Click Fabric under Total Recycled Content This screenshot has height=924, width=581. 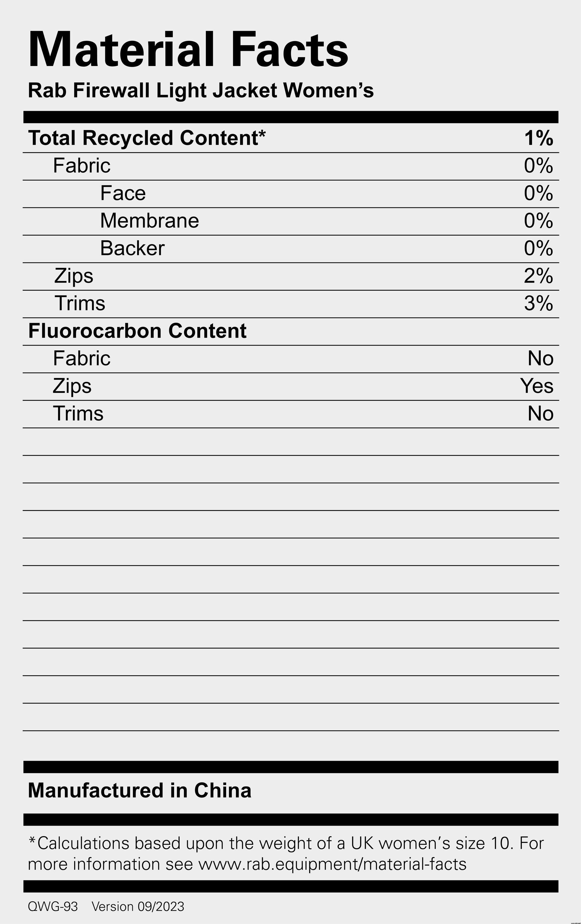pos(82,165)
